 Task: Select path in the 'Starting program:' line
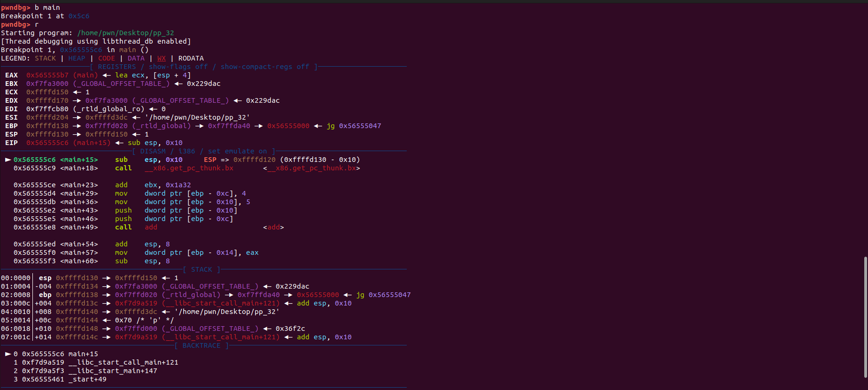(x=126, y=33)
